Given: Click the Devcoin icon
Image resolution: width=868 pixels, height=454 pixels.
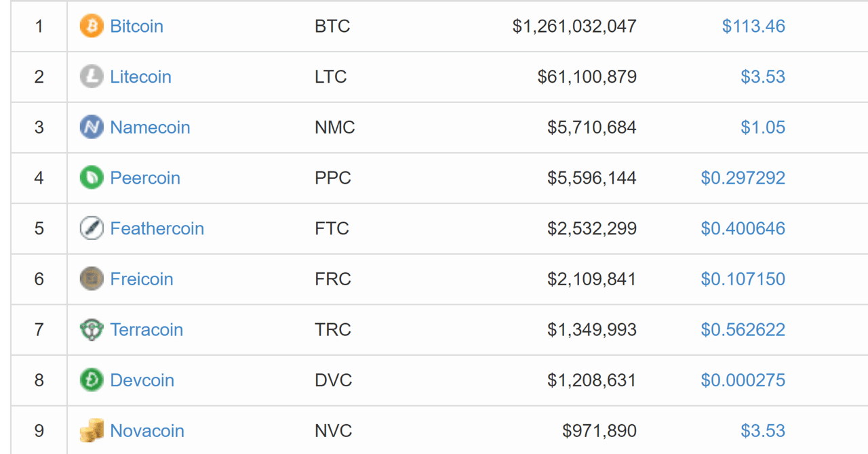Looking at the screenshot, I should point(91,380).
